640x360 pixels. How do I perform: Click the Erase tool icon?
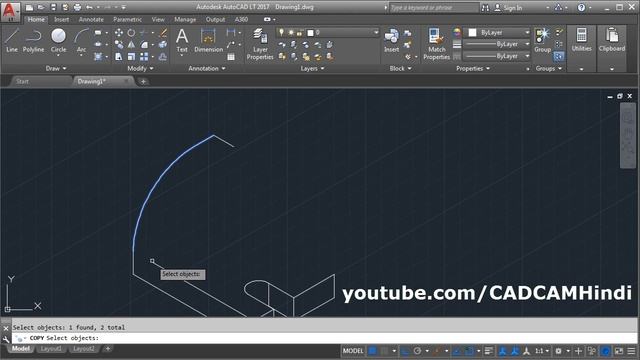[163, 33]
